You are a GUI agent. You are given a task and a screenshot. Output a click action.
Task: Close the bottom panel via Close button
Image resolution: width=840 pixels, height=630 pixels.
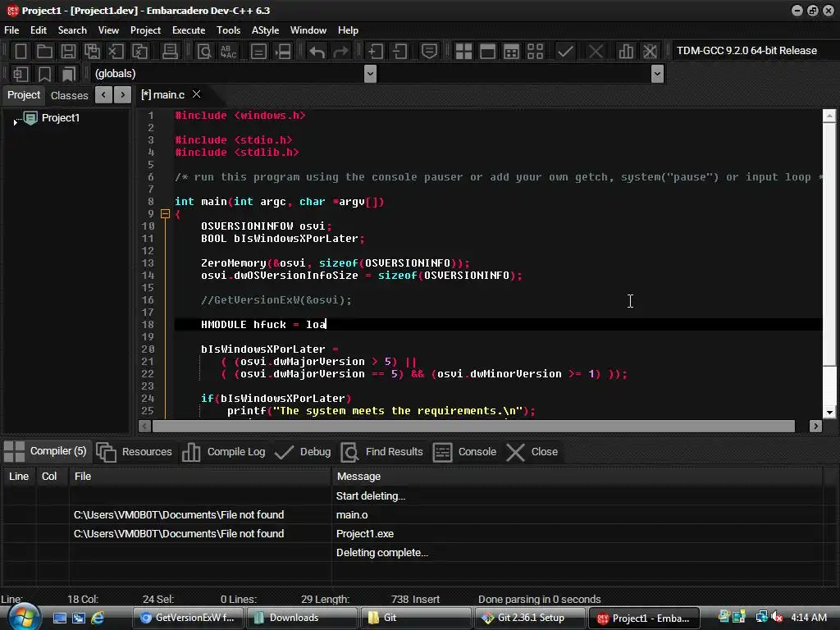pos(532,452)
